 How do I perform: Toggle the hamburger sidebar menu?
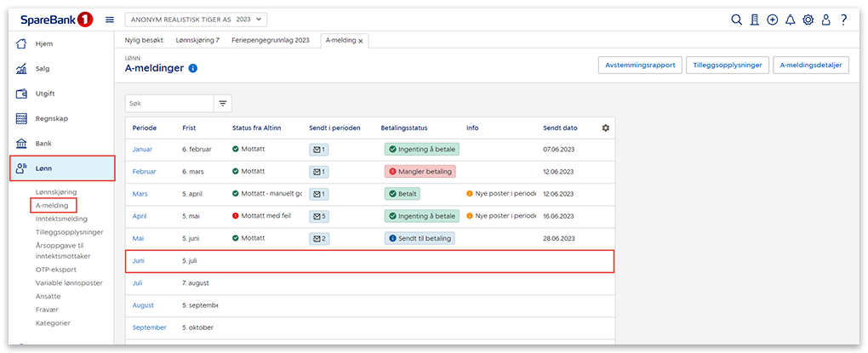click(x=110, y=20)
